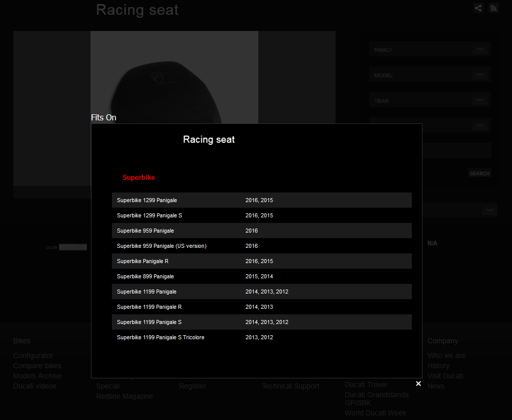Close the Fits On popup
Viewport: 512px width, 420px height.
tap(418, 383)
